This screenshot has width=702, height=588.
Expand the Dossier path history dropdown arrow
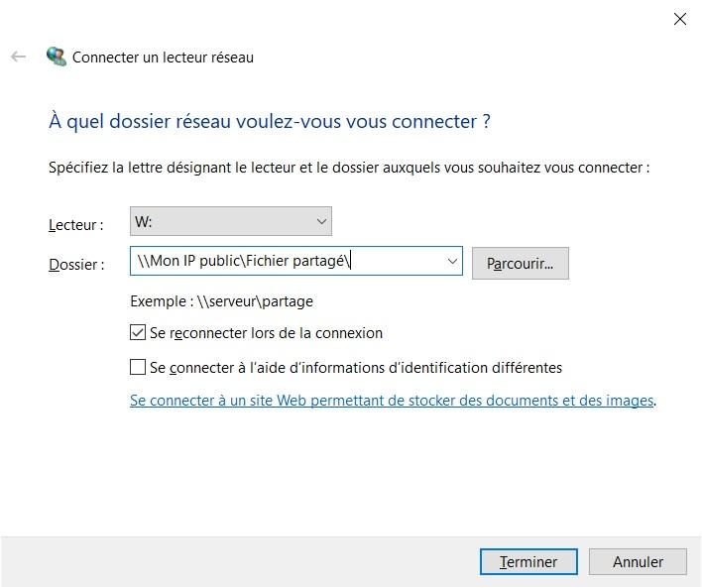click(453, 262)
